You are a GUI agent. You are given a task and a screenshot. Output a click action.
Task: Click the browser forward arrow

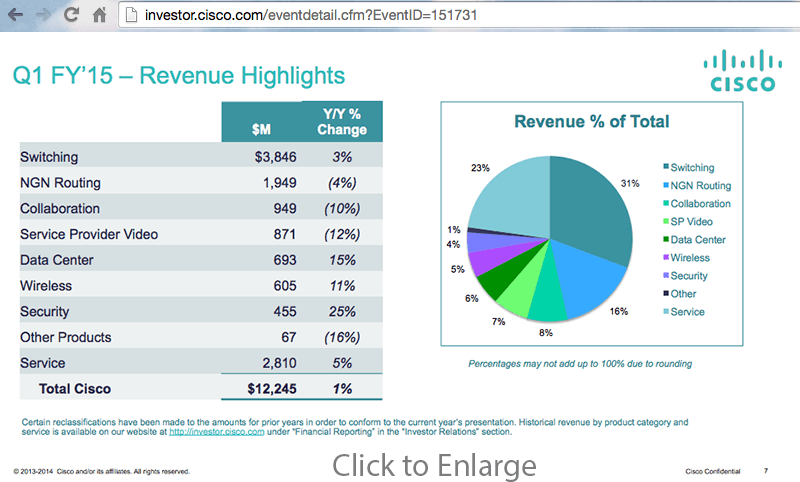[x=43, y=16]
